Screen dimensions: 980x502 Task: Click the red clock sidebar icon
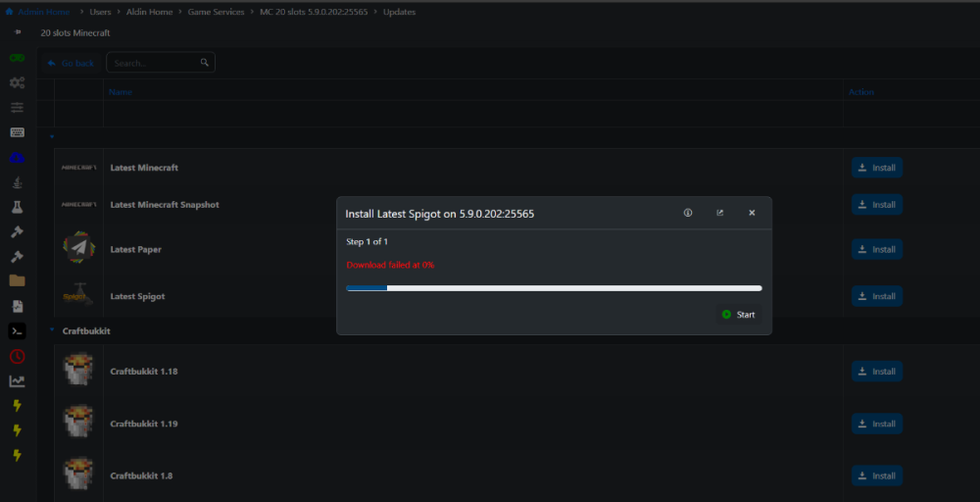(18, 357)
